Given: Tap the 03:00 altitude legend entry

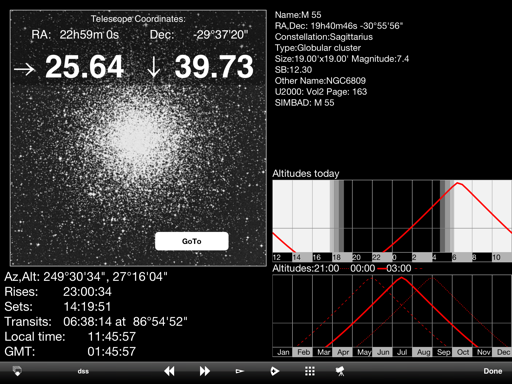Looking at the screenshot, I should click(400, 268).
